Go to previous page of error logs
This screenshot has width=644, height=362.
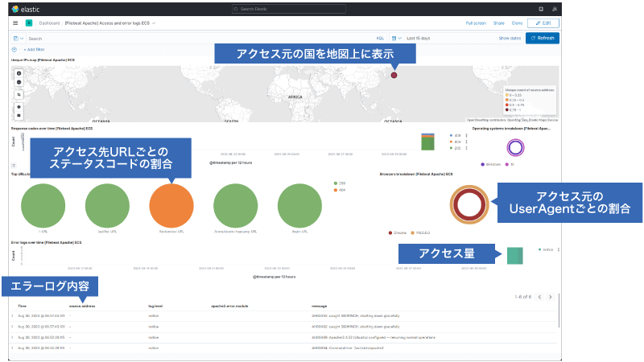point(539,297)
